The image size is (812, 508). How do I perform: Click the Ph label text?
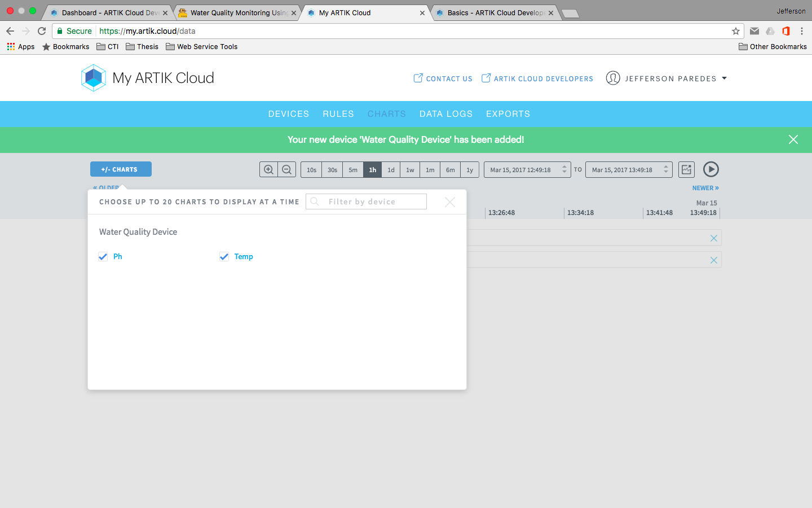[x=117, y=257]
